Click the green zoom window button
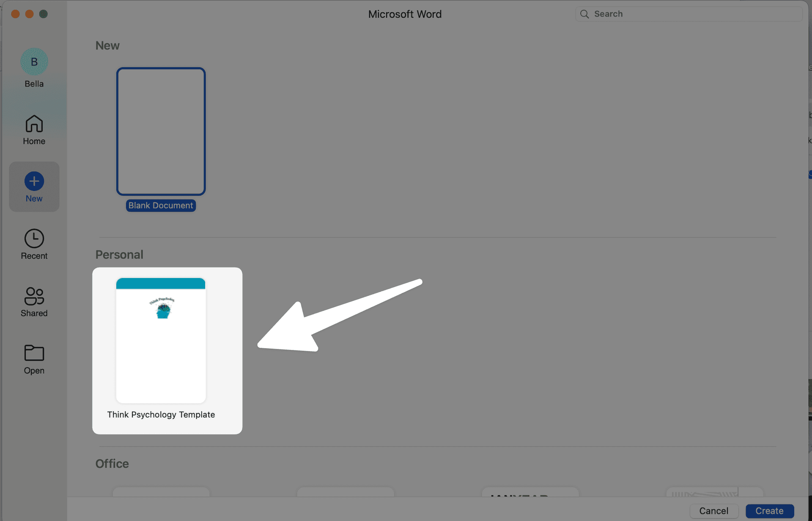The height and width of the screenshot is (521, 812). pyautogui.click(x=43, y=14)
